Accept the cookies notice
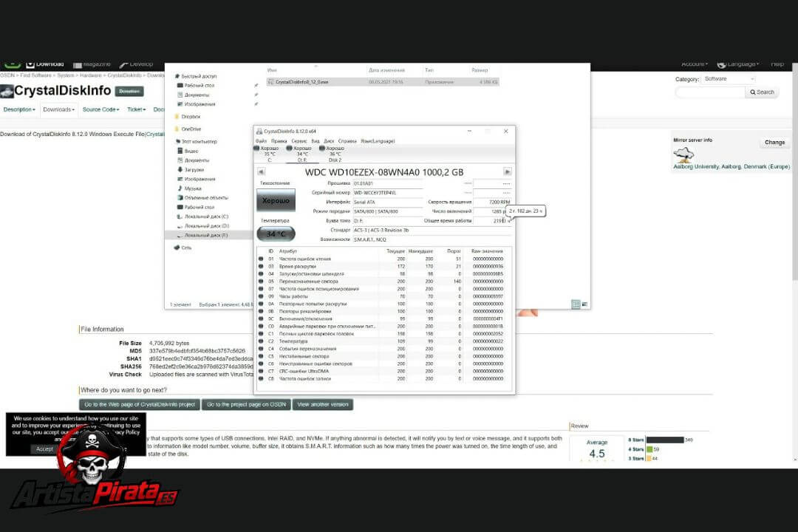This screenshot has width=798, height=532. [x=44, y=449]
